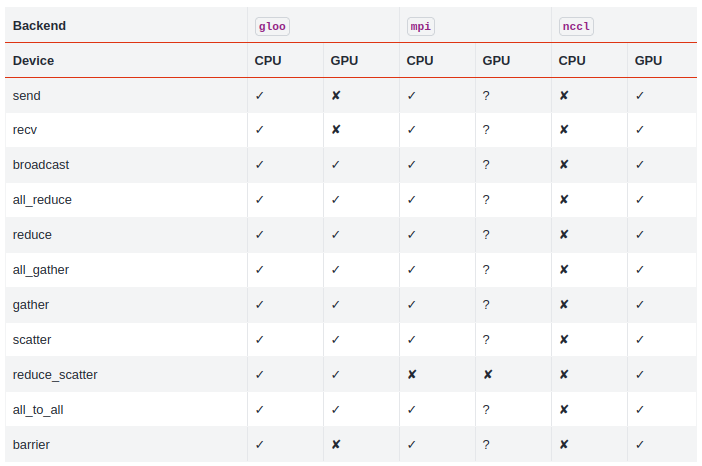The image size is (702, 466).
Task: Click the nccl backend code label
Action: pyautogui.click(x=576, y=26)
